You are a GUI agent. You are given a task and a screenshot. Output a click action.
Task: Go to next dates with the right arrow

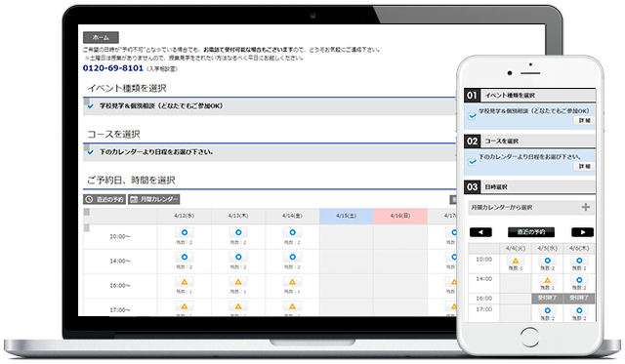click(x=582, y=232)
